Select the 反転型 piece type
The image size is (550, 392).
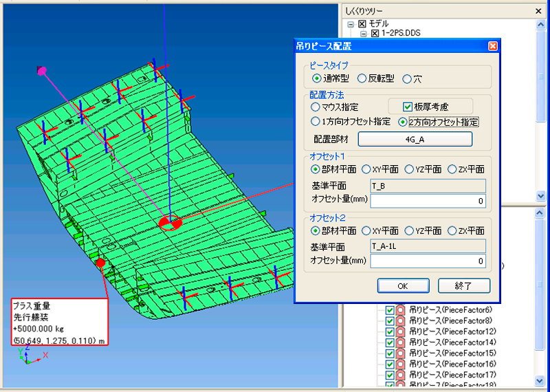click(x=362, y=79)
